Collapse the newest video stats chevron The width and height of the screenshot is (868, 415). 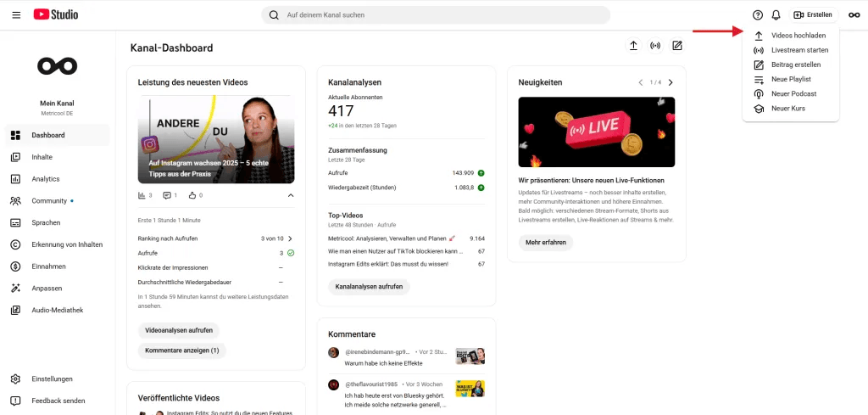(291, 195)
